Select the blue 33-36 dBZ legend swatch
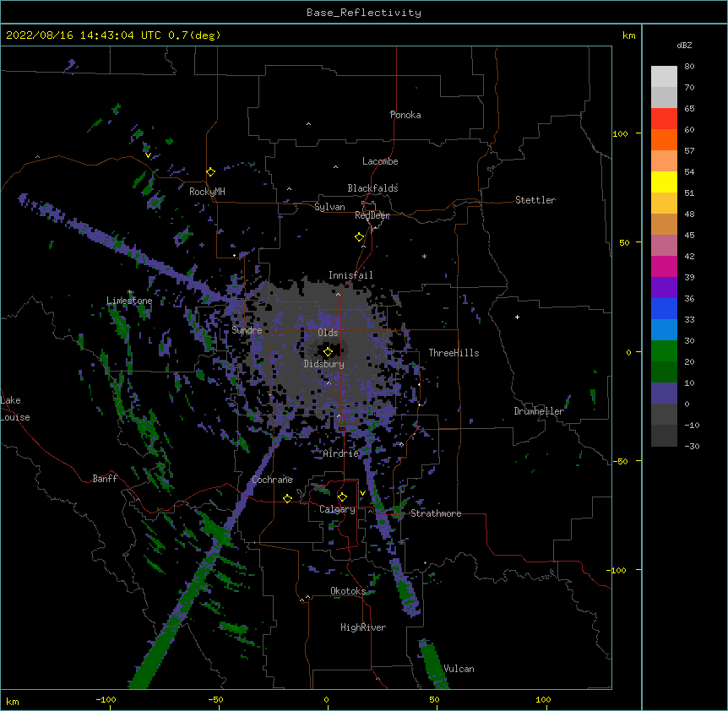This screenshot has width=728, height=711. (x=664, y=308)
